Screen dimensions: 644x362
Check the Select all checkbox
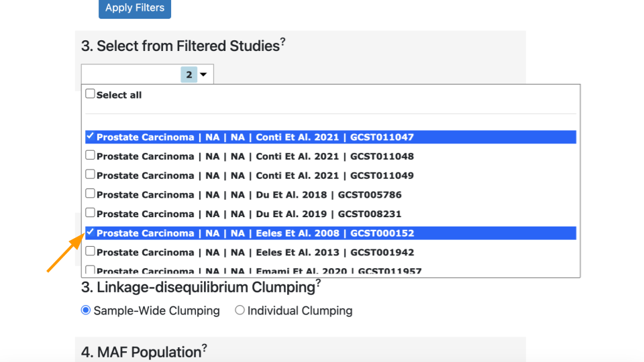[x=90, y=94]
